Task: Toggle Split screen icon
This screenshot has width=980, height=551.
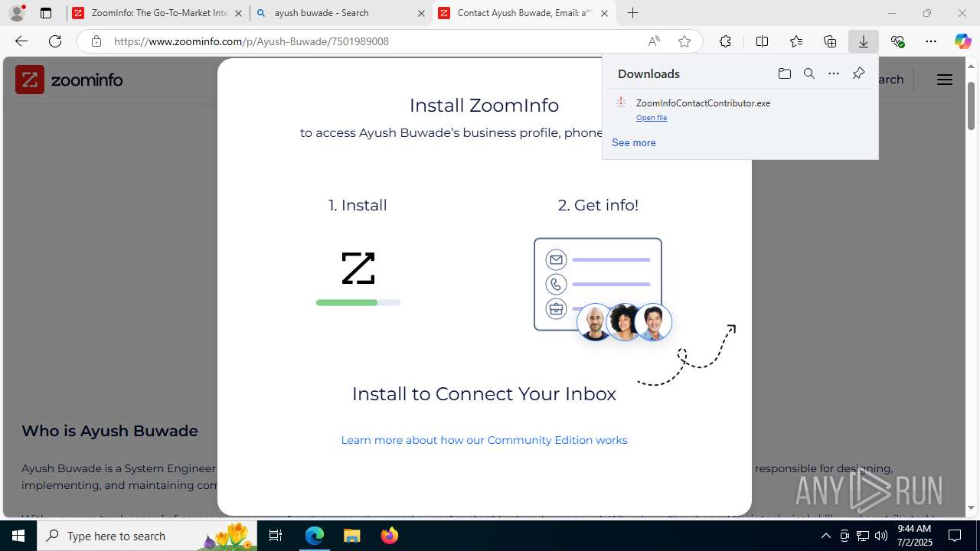Action: [762, 41]
